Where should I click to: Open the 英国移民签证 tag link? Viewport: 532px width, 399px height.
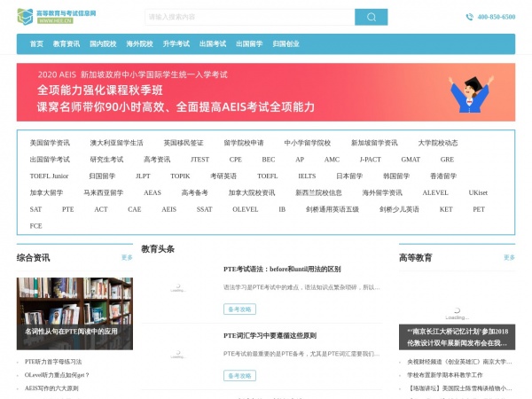[x=184, y=143]
